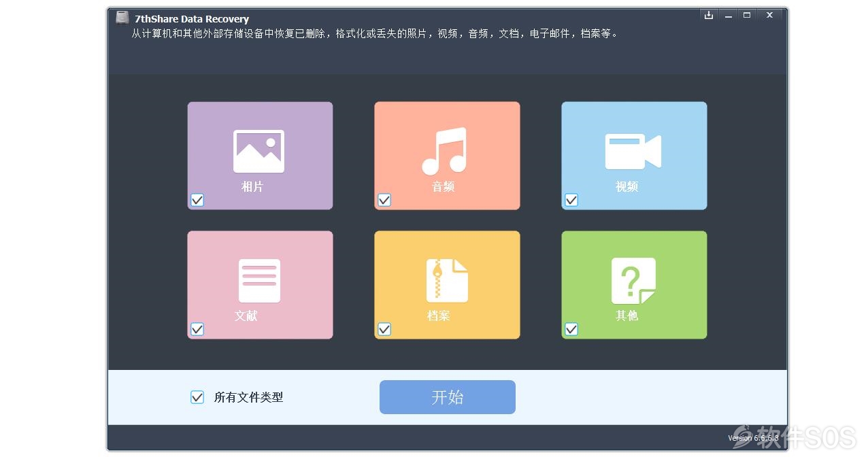Uncheck the 相片 photo checkbox
This screenshot has width=868, height=457.
pyautogui.click(x=197, y=200)
